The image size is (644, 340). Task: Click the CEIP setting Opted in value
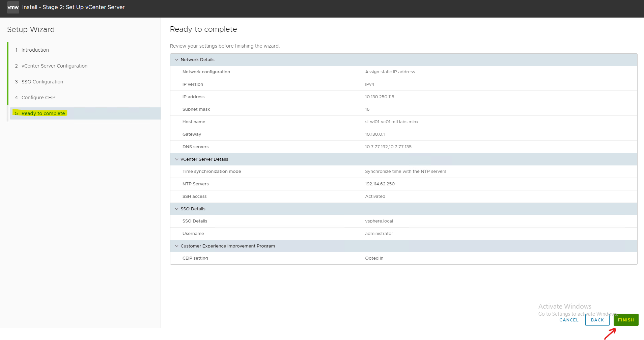pyautogui.click(x=374, y=258)
